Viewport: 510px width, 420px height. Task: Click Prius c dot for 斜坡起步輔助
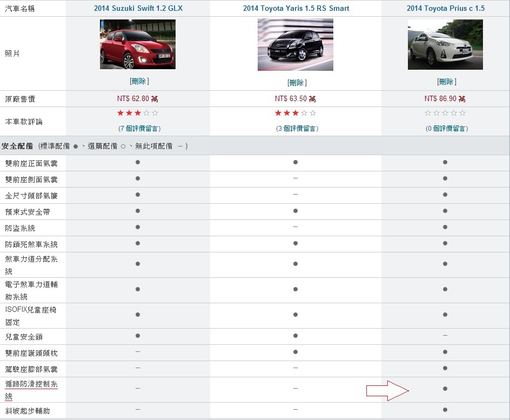click(445, 410)
